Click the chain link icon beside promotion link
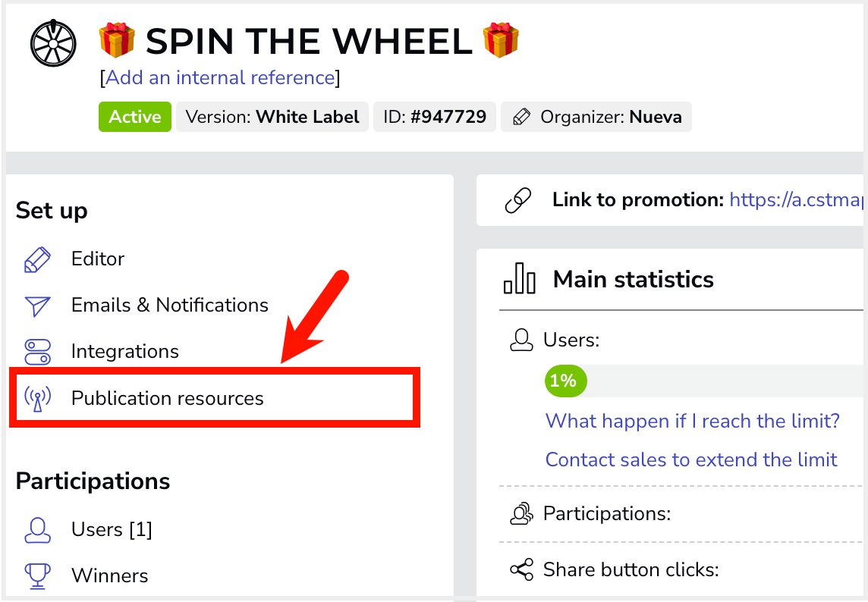 coord(518,200)
